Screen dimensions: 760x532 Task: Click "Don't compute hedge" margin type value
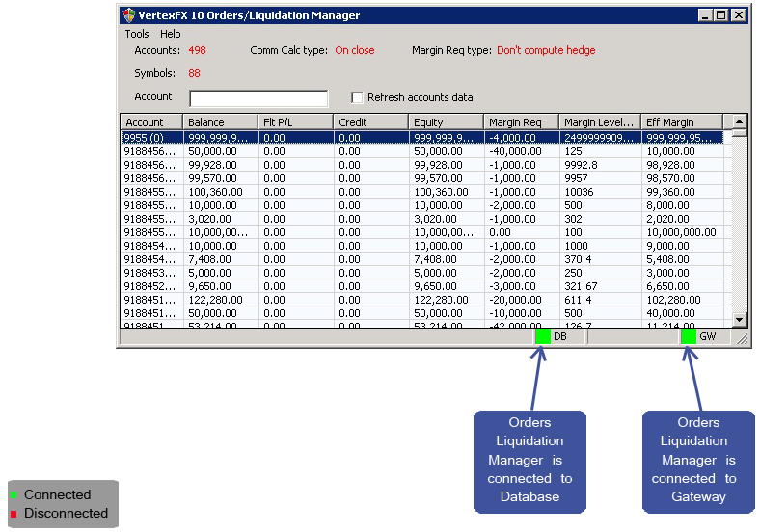(546, 50)
